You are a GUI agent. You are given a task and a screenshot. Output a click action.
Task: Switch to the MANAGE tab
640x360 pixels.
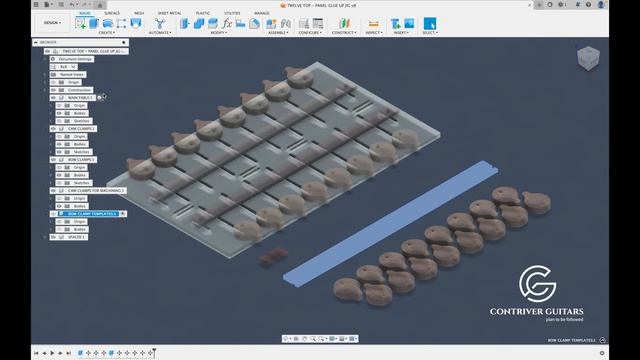[262, 13]
